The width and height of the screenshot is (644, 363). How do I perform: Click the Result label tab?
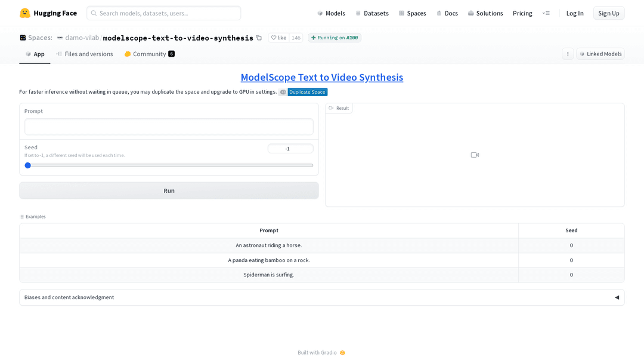click(339, 108)
